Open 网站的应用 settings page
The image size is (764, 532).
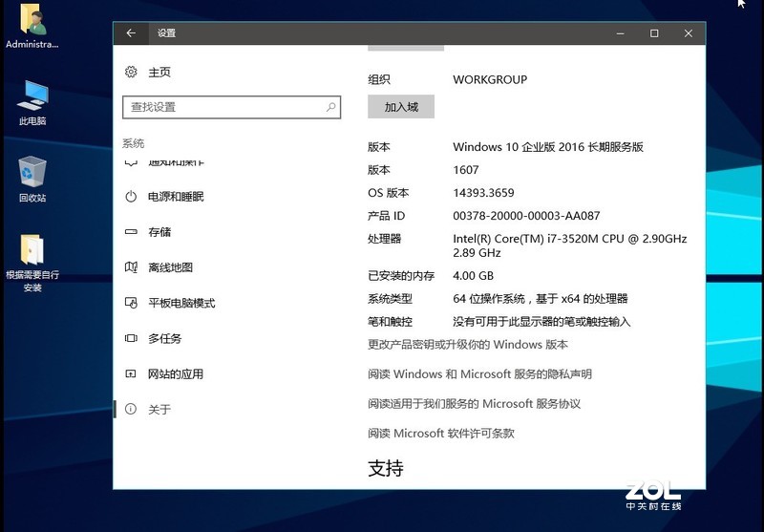[176, 373]
